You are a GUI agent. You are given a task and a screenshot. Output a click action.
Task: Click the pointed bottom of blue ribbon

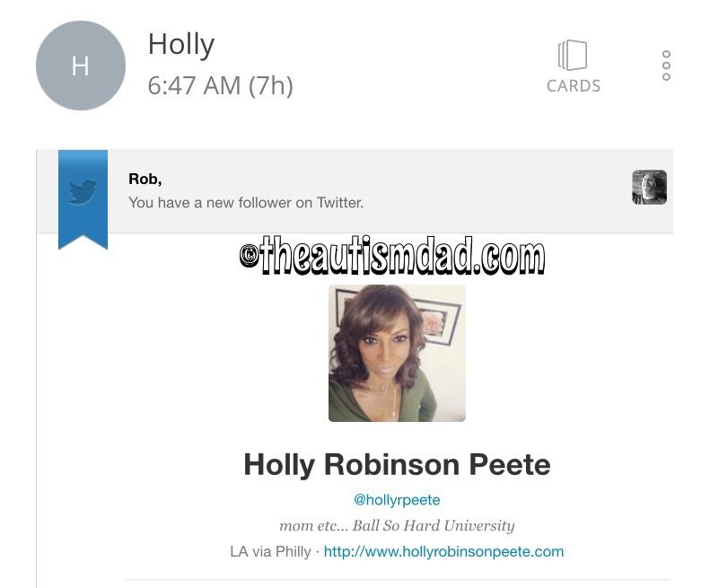point(83,241)
